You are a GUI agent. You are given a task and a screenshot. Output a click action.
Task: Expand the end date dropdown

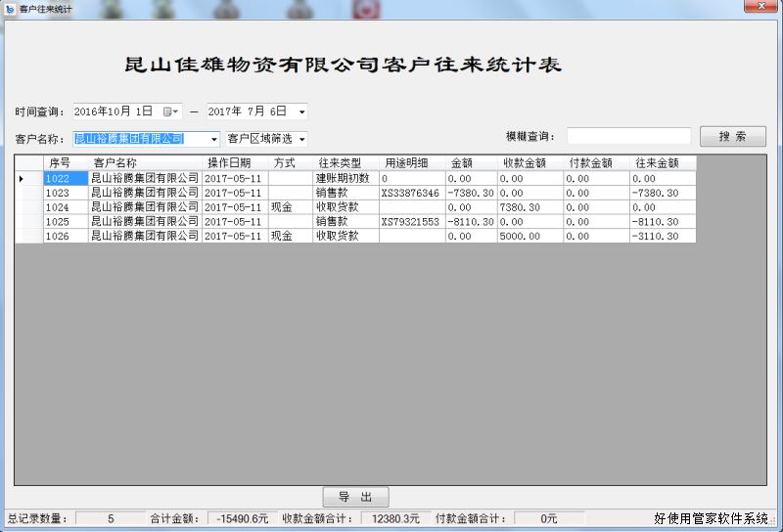click(301, 111)
